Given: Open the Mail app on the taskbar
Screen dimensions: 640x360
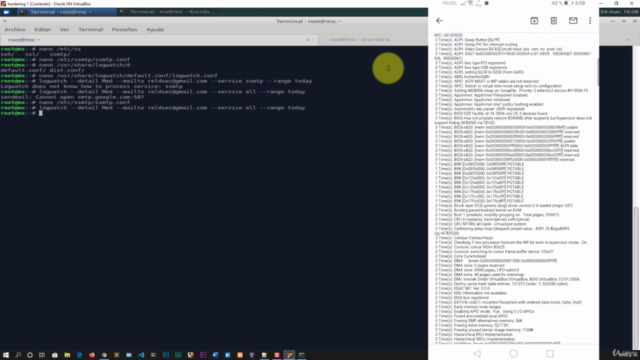Looking at the screenshot, I should tap(129, 355).
